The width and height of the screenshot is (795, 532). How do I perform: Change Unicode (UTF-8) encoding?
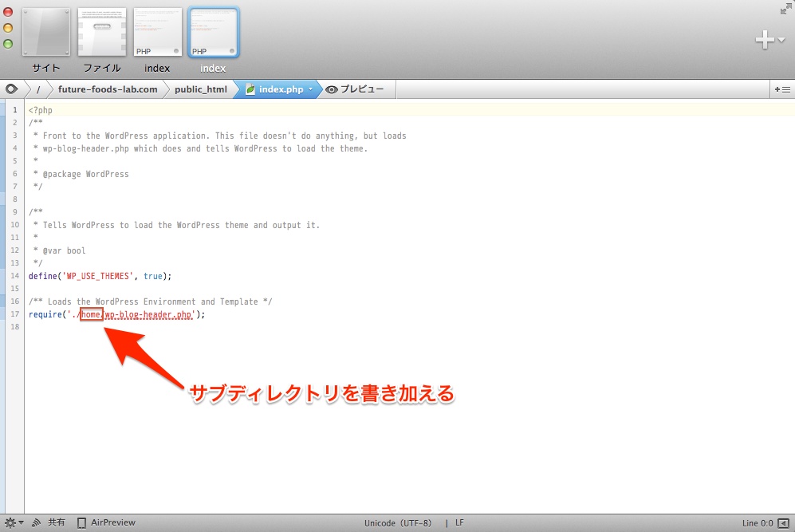[x=397, y=523]
